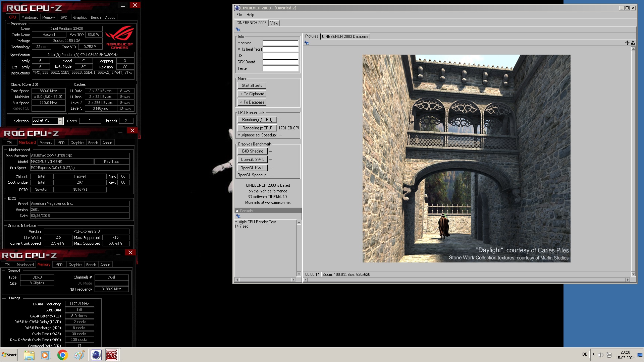Click picture viewer horizontal scroll right arrow
Screen dimensions: 644x362
click(628, 280)
